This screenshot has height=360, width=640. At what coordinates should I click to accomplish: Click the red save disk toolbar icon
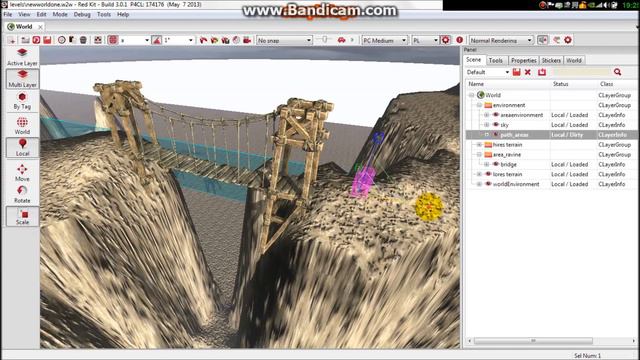point(47,40)
